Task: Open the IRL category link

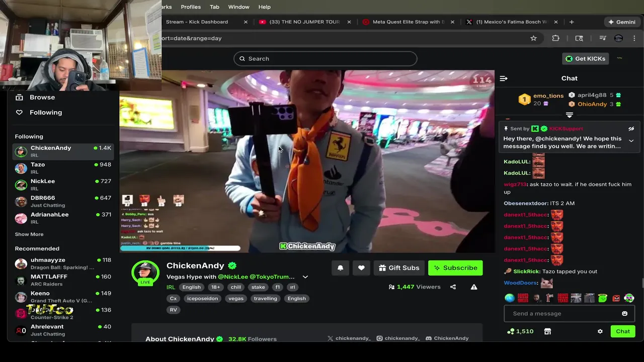Action: click(x=171, y=287)
